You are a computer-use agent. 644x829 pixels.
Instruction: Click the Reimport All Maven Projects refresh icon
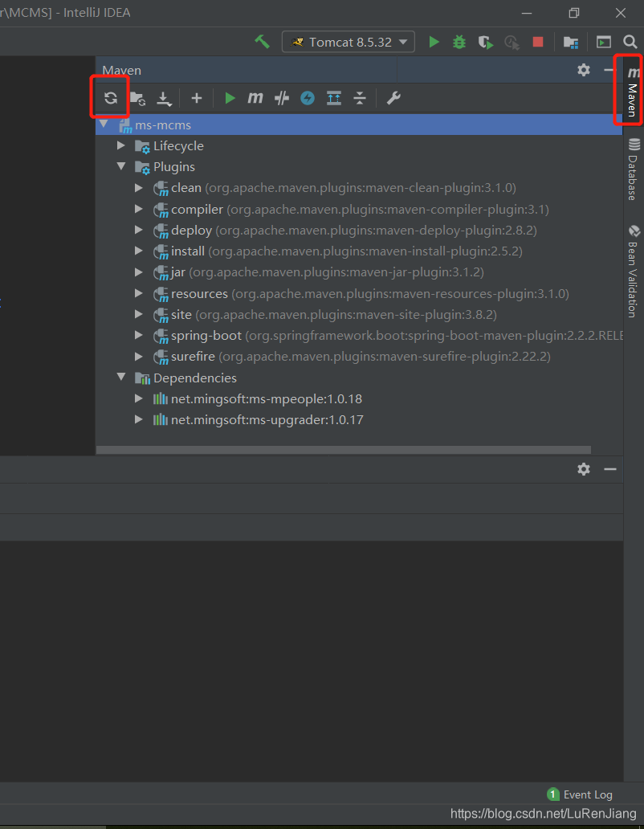point(111,98)
